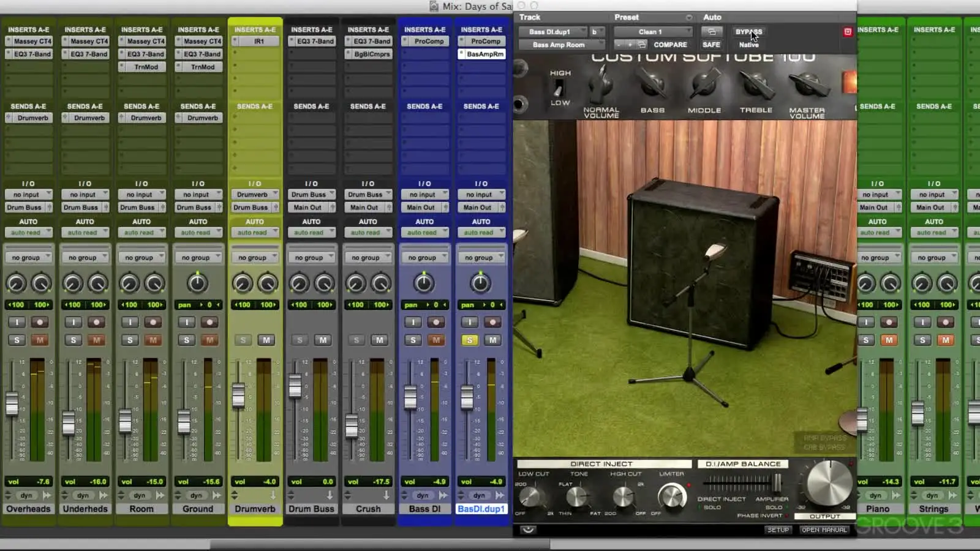Image resolution: width=980 pixels, height=551 pixels.
Task: Click the Ground track pan knob
Action: coord(197,283)
